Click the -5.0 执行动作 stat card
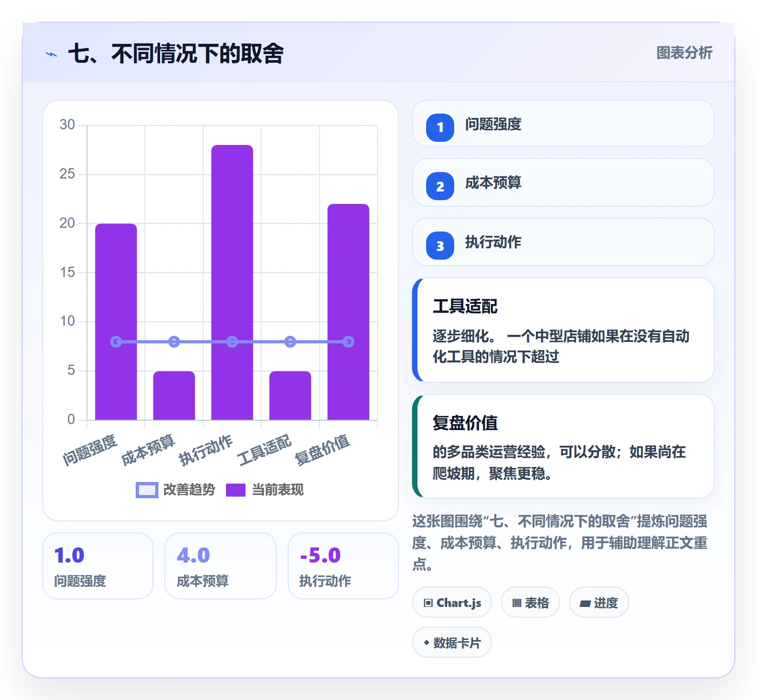Viewport: 757px width, 700px height. pos(343,566)
